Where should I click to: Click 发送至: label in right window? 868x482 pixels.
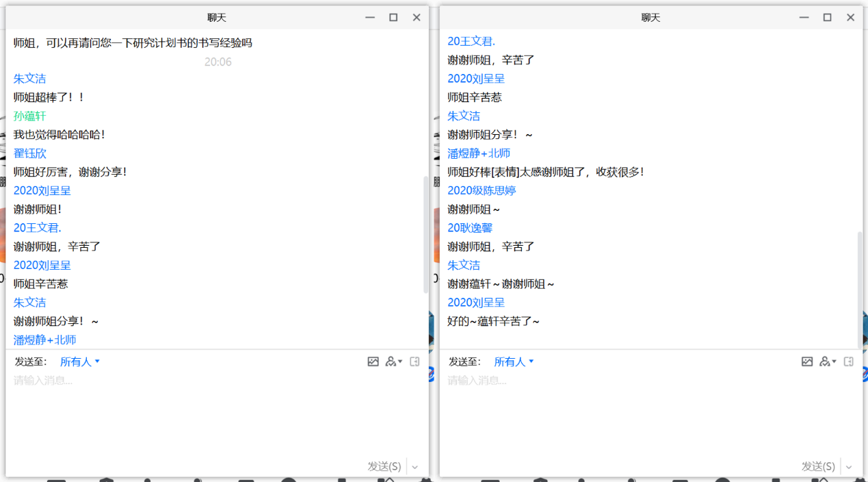pyautogui.click(x=464, y=361)
